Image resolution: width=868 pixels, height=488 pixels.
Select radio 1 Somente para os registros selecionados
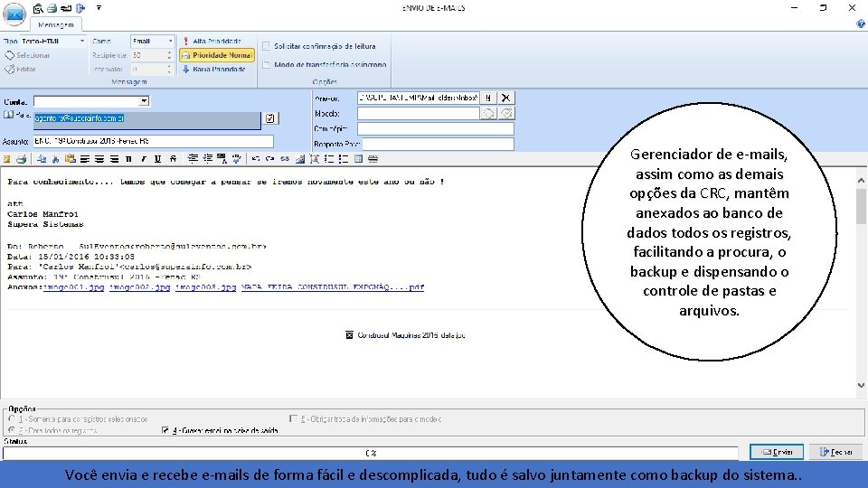coord(12,419)
